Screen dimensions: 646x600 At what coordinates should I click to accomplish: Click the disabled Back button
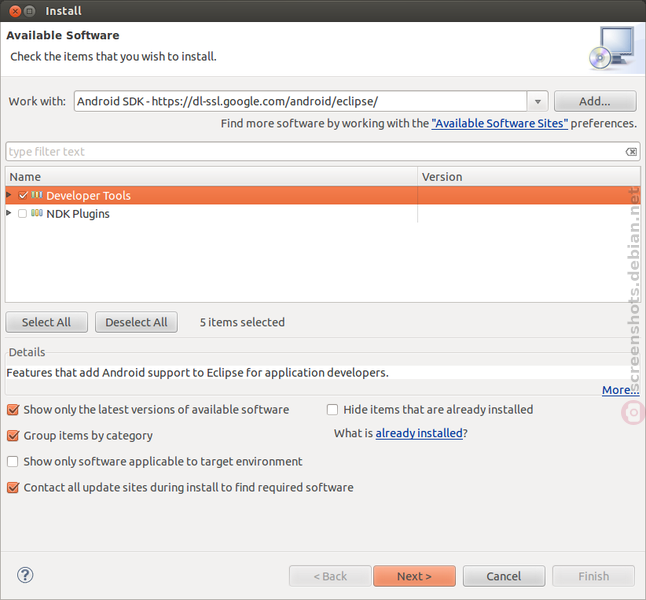click(x=330, y=576)
